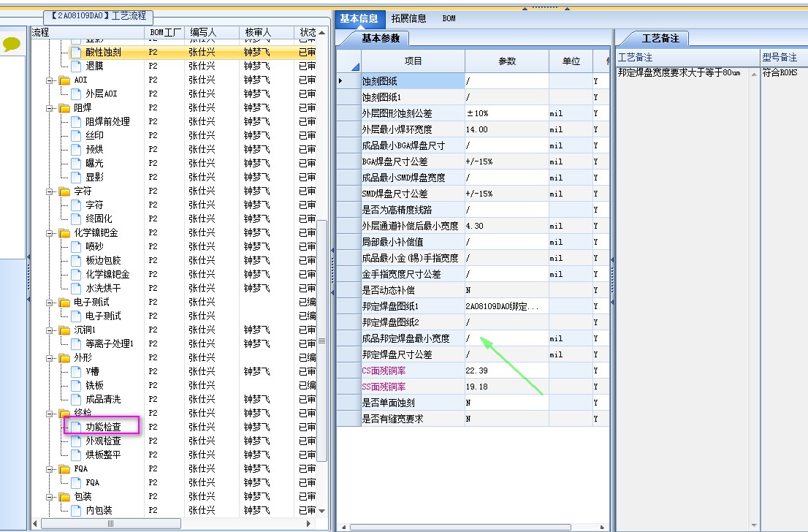
Task: Click the document icon beside 水洗烘干
Action: [x=76, y=288]
